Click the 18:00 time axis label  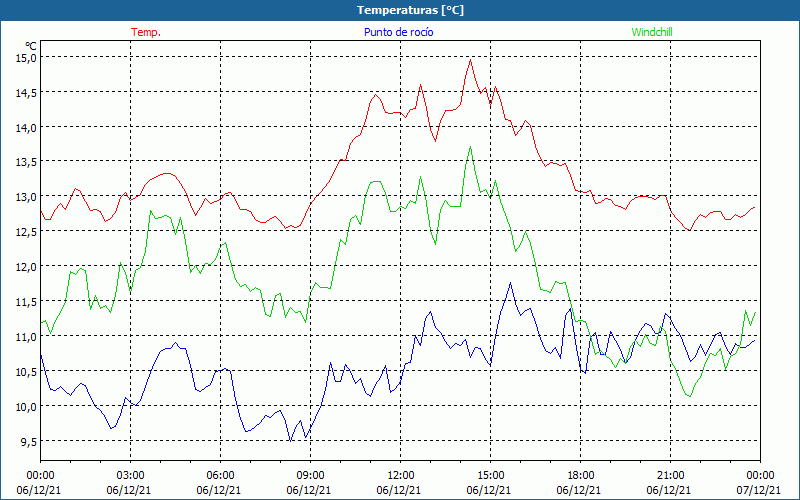(x=581, y=476)
